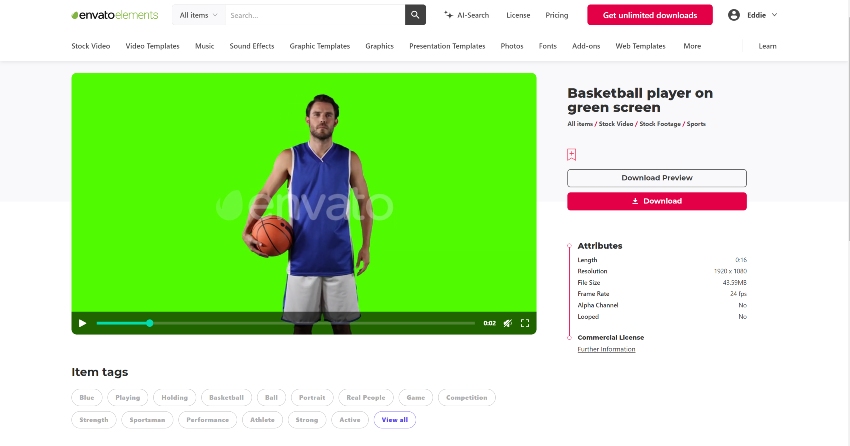Go to Add-ons category
This screenshot has height=446, width=850.
click(586, 46)
